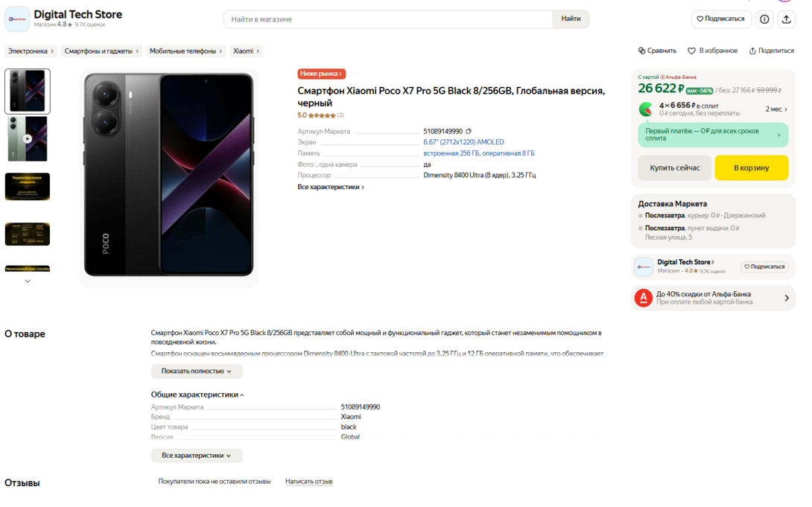
Task: Expand Все характеристики button below specs
Action: tap(197, 456)
